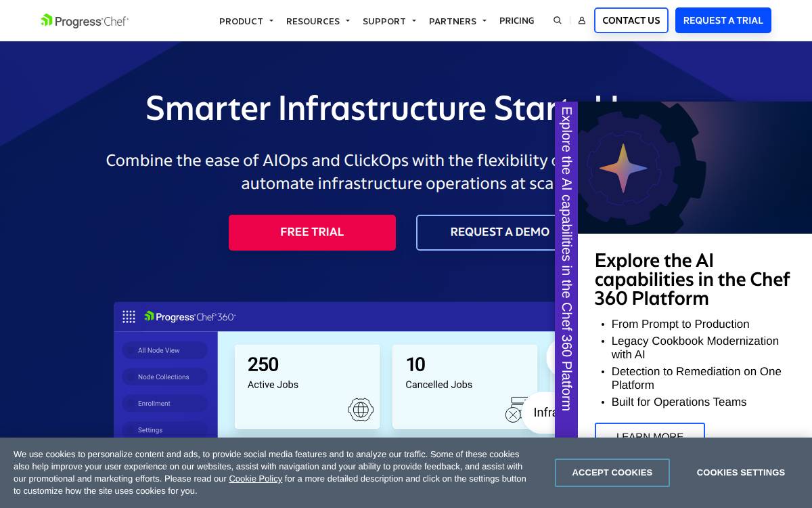Click LEARN MORE in AI panel
The image size is (812, 508).
(x=650, y=430)
